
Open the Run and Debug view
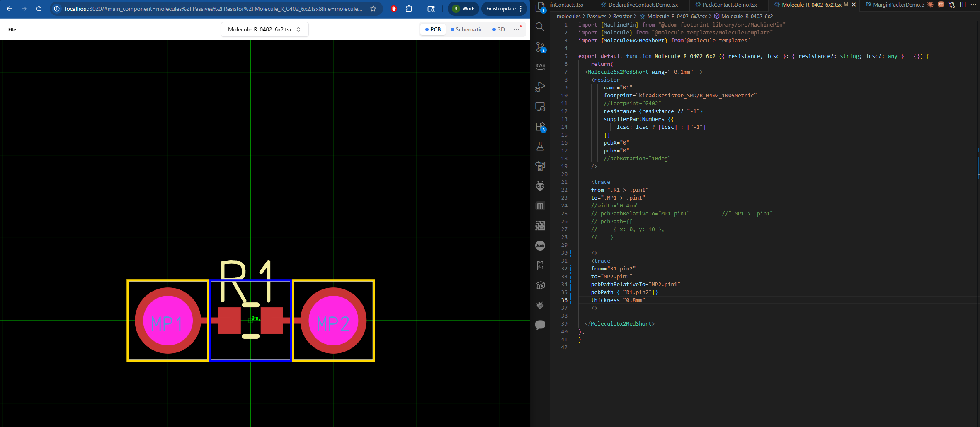[x=540, y=87]
